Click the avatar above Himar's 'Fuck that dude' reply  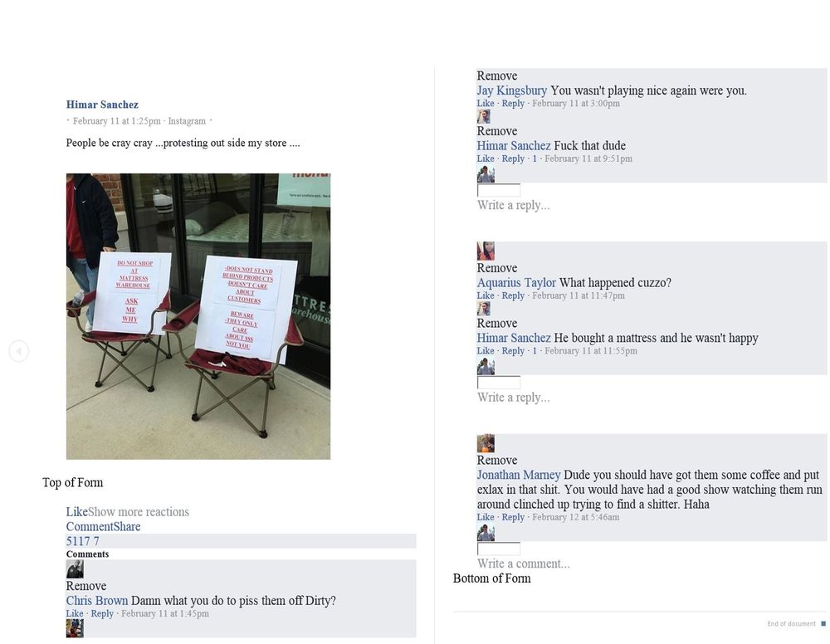click(483, 116)
